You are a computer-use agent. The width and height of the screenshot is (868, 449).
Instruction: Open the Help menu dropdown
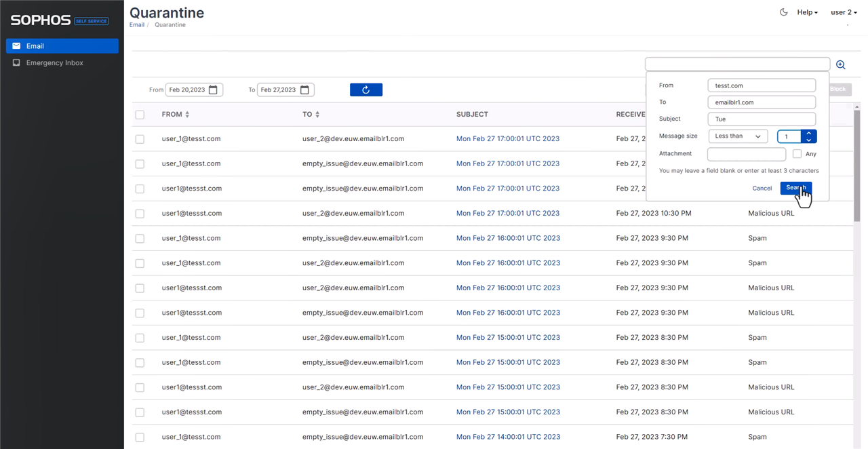click(807, 12)
